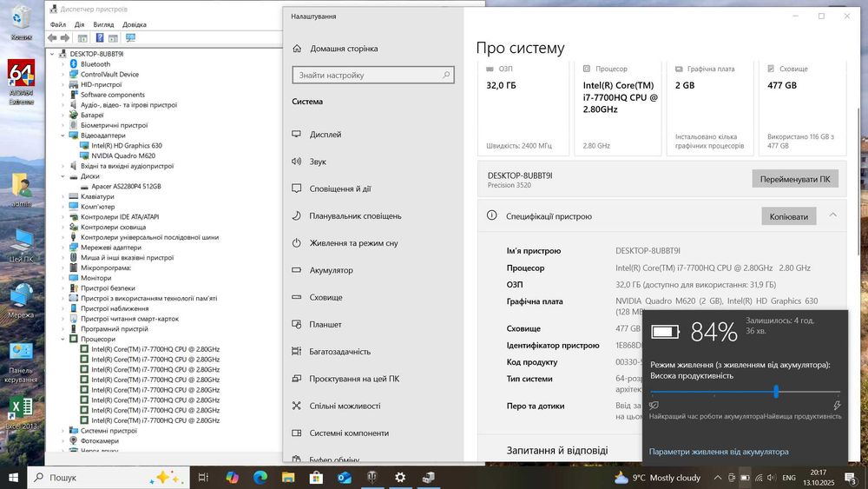The width and height of the screenshot is (868, 489).
Task: Select NVIDIA Quadro M620 device
Action: coord(123,155)
